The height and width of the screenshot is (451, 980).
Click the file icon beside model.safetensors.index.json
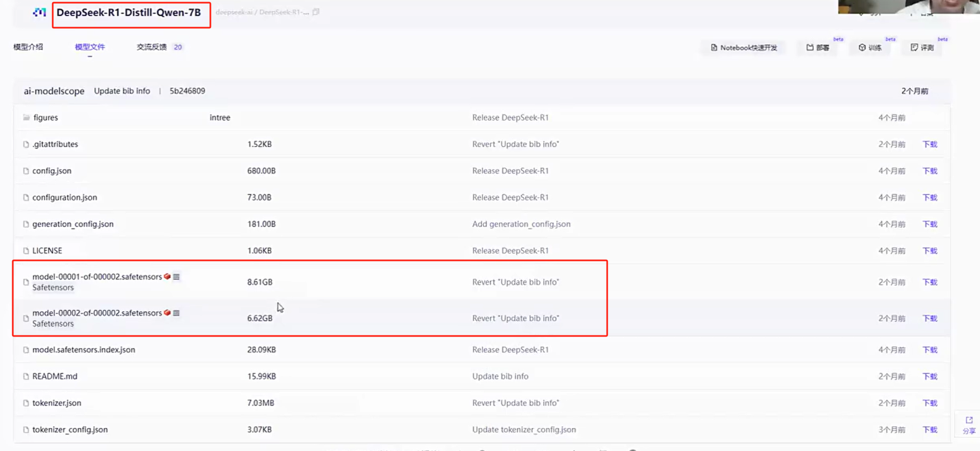26,350
